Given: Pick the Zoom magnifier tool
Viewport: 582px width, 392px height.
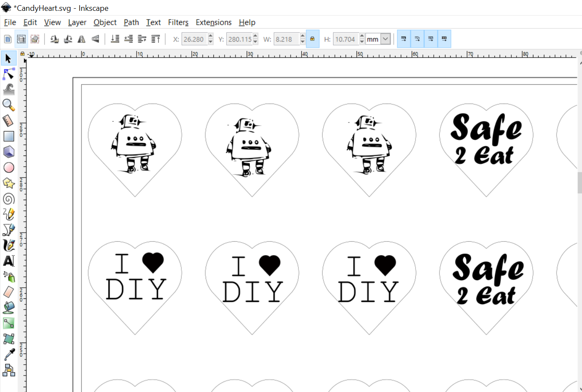Looking at the screenshot, I should [x=9, y=105].
